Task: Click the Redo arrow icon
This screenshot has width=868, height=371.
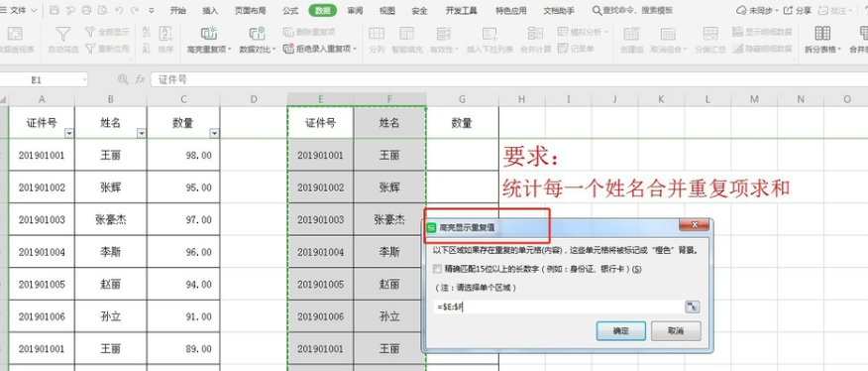Action: tap(135, 10)
